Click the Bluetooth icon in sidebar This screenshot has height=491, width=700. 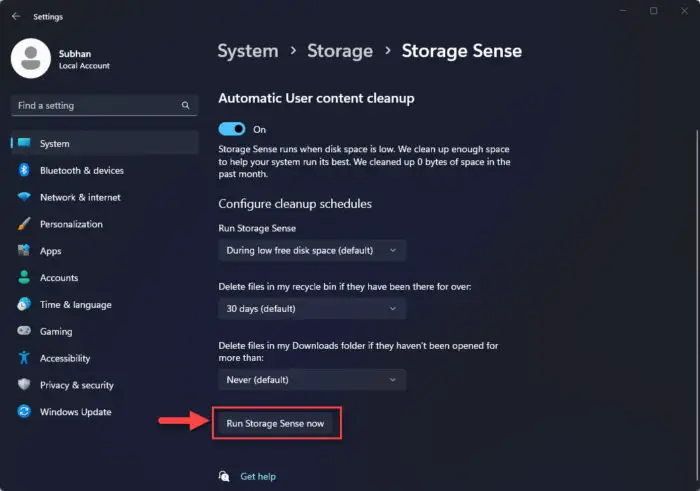pyautogui.click(x=24, y=170)
